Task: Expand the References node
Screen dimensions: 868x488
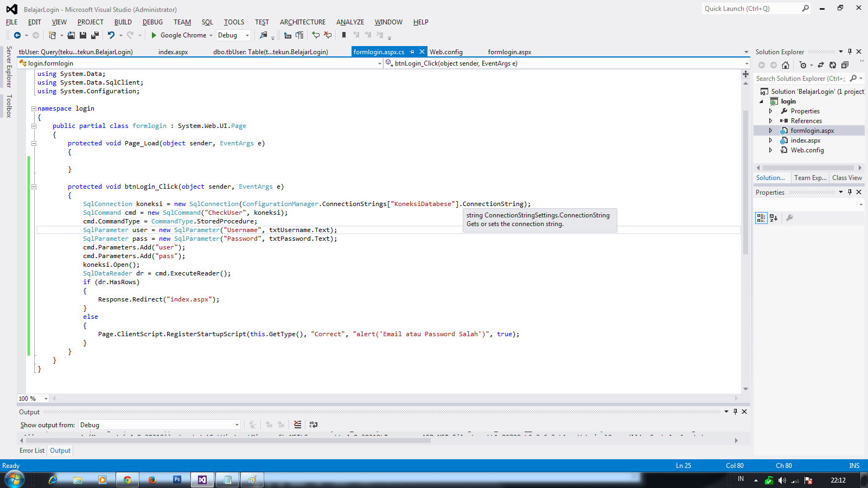Action: (x=771, y=120)
